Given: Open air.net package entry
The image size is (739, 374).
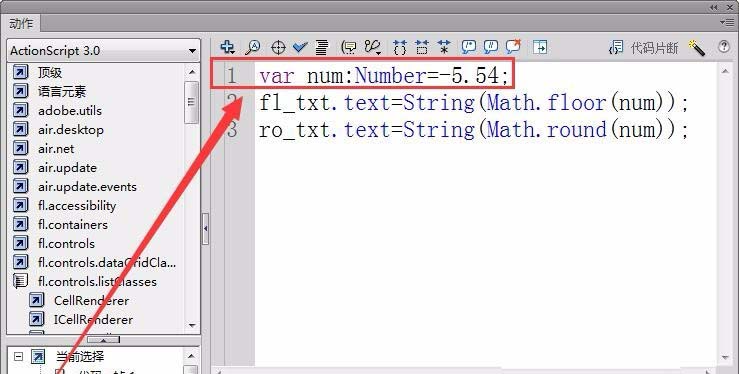Looking at the screenshot, I should [56, 149].
